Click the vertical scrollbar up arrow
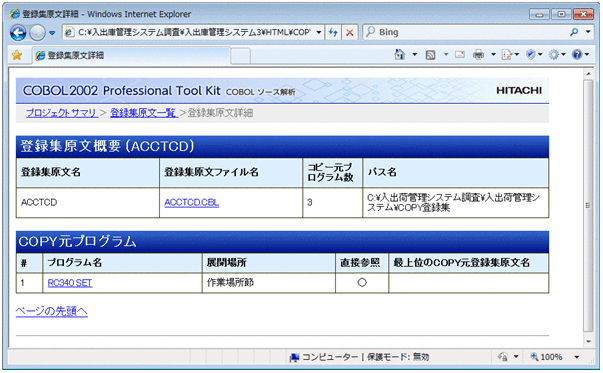 pyautogui.click(x=588, y=73)
